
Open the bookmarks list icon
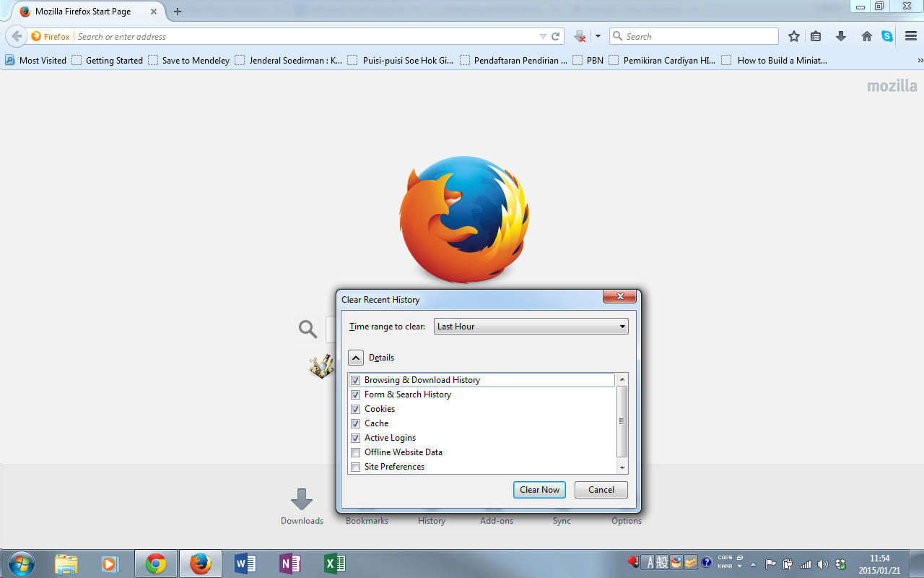(816, 36)
